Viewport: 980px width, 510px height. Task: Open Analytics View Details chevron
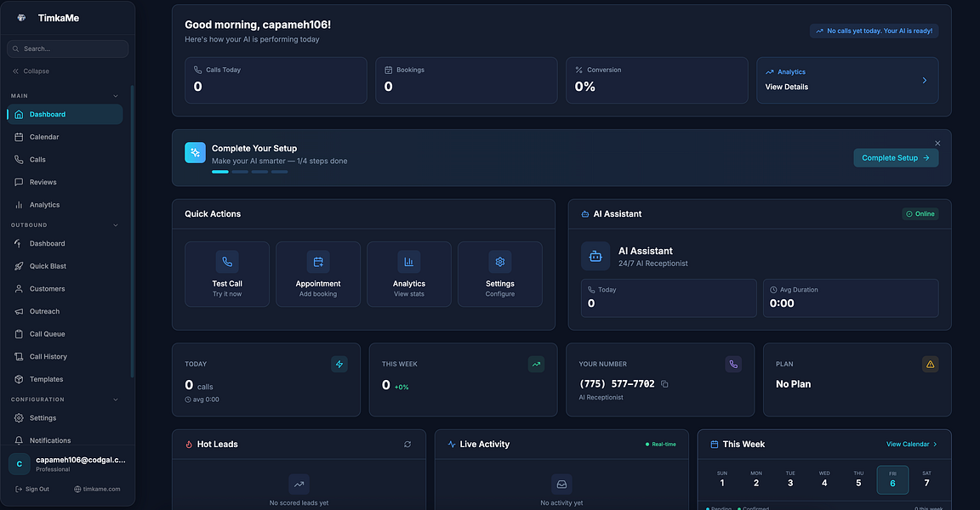click(x=925, y=81)
